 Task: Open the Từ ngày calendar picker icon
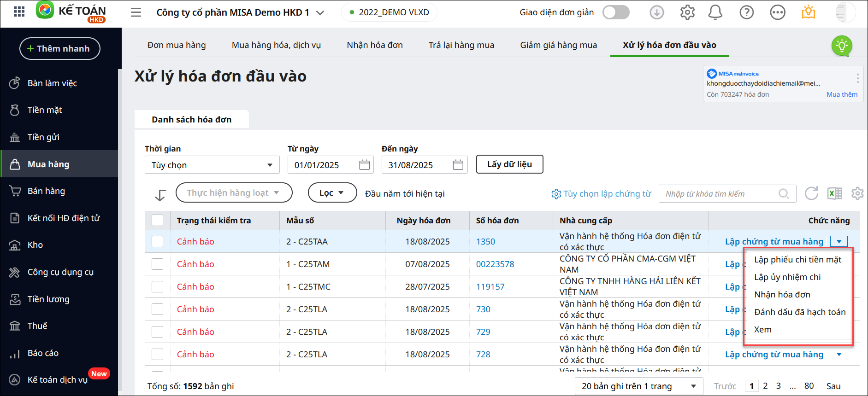364,165
